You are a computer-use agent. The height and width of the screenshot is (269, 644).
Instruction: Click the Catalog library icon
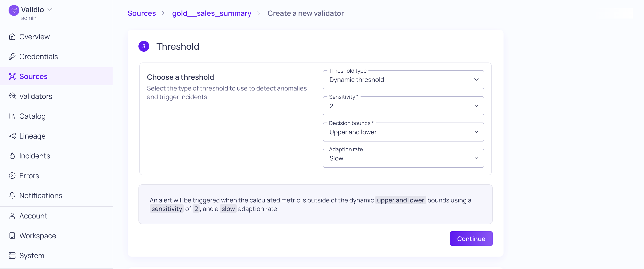(12, 116)
